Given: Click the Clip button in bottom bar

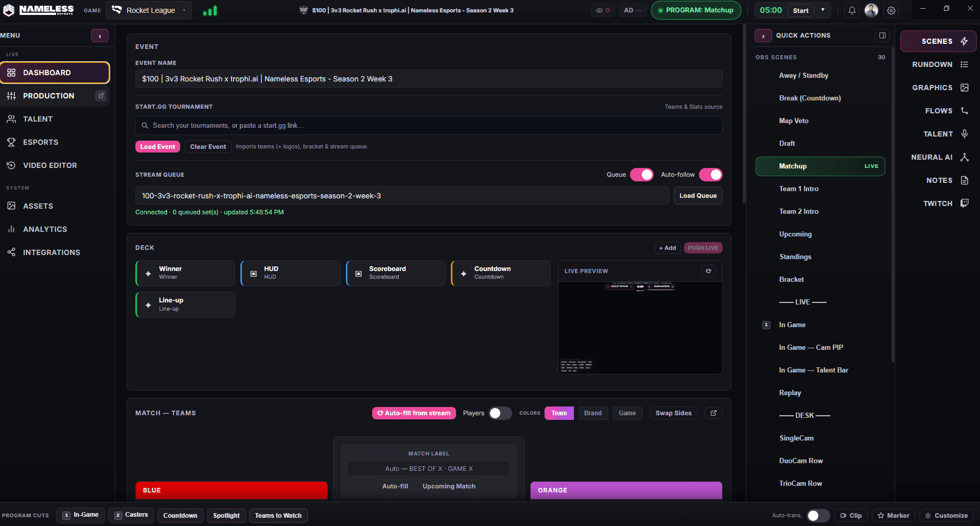Looking at the screenshot, I should [851, 516].
